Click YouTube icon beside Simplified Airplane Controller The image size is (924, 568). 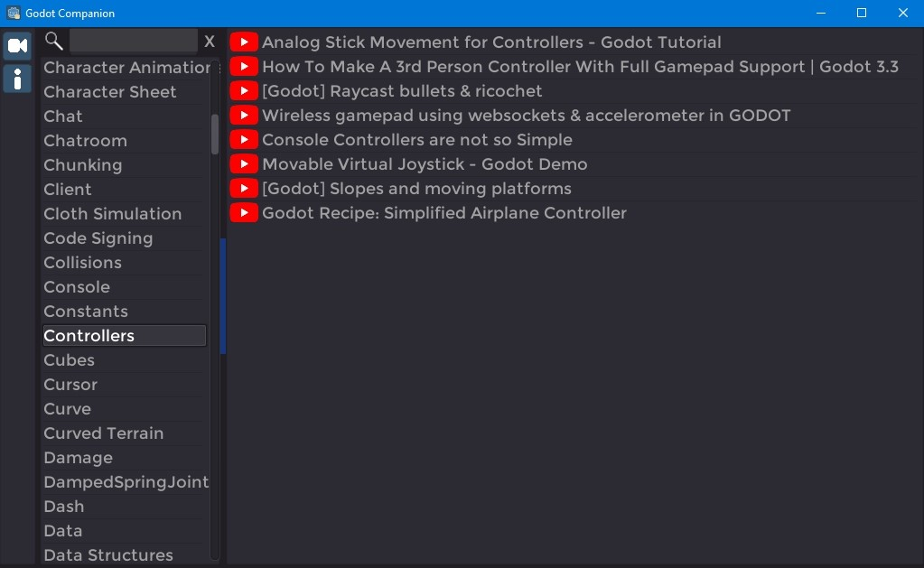pos(243,212)
